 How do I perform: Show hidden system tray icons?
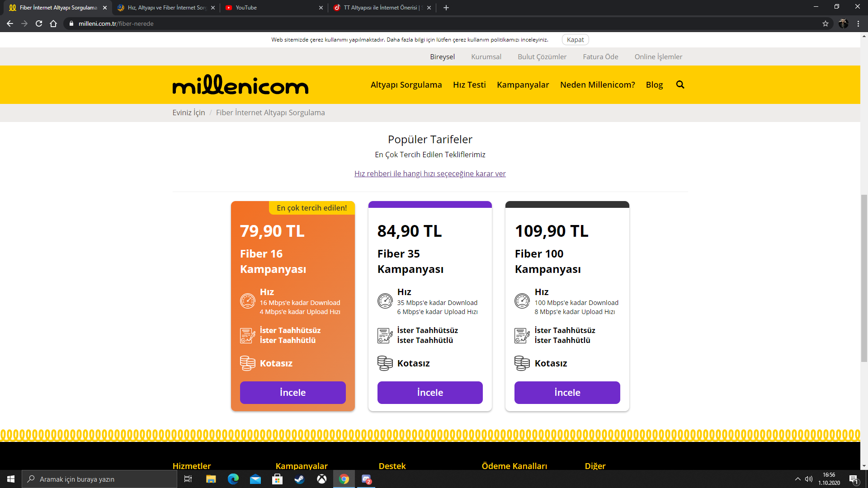[797, 479]
